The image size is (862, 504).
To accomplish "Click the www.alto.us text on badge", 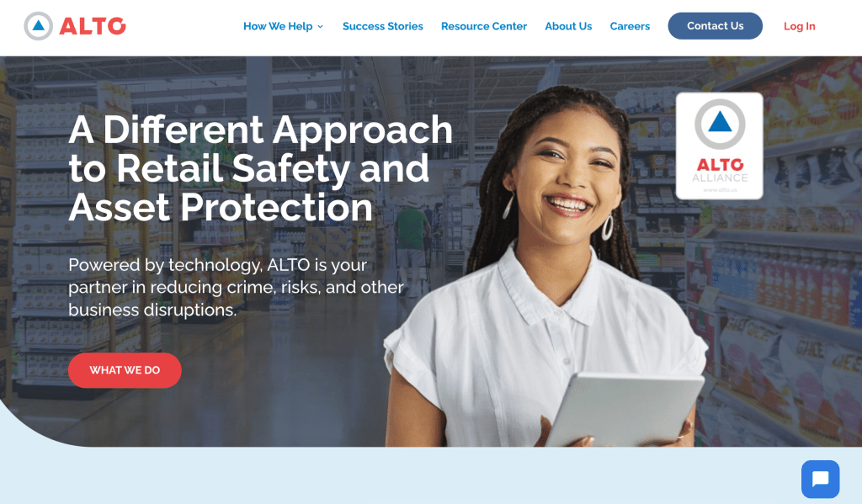I will [720, 189].
